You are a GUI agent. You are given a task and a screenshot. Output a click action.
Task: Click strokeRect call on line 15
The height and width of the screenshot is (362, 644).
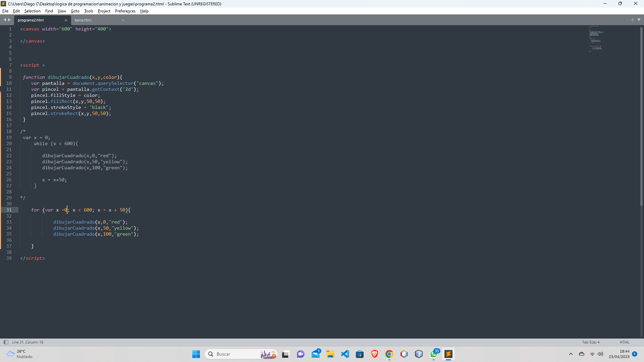click(x=64, y=113)
